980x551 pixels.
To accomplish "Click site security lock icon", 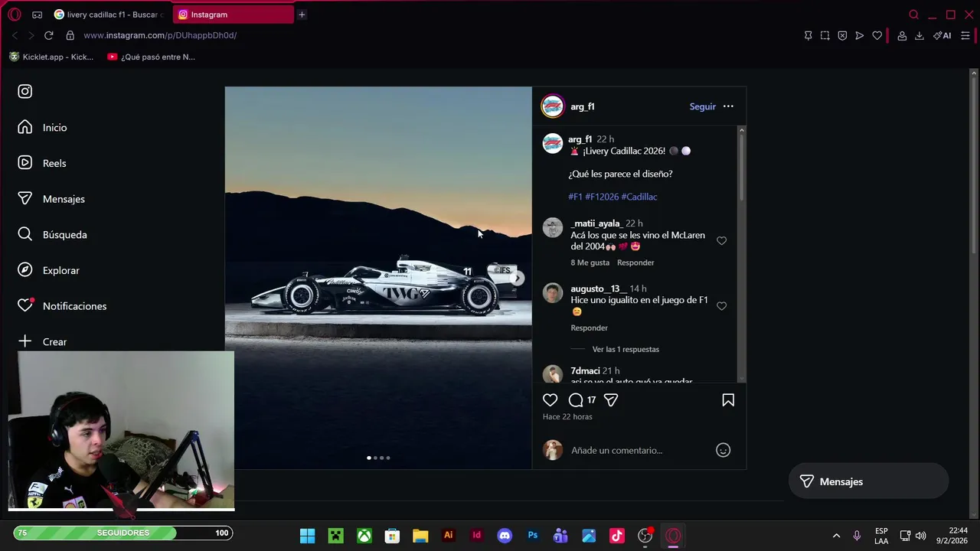I will [x=70, y=35].
